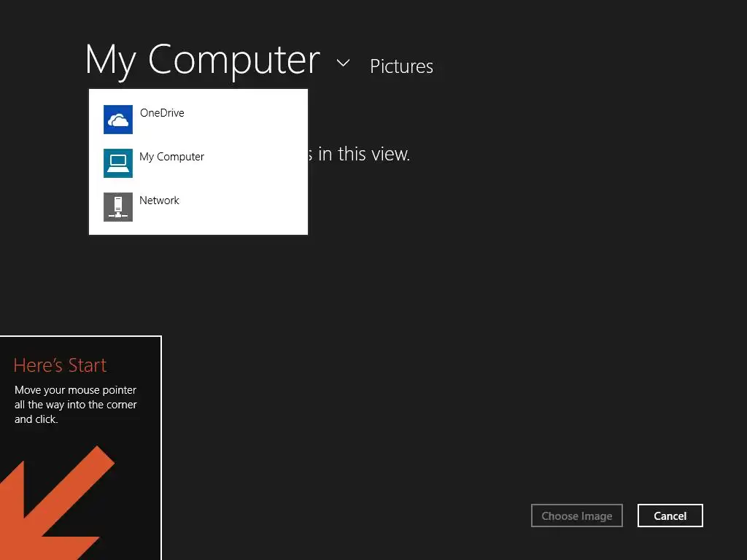Viewport: 747px width, 560px height.
Task: Cancel the file picker
Action: click(670, 516)
